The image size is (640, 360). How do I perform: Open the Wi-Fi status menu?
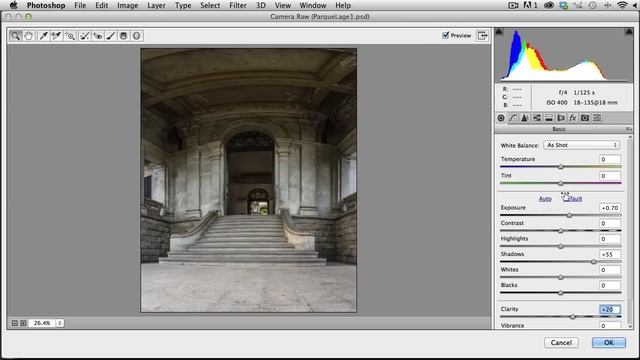(x=622, y=5)
